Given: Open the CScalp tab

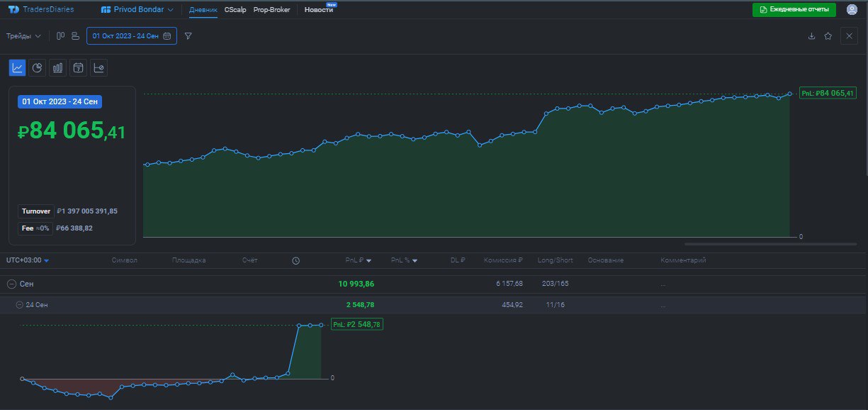Looking at the screenshot, I should [x=235, y=10].
